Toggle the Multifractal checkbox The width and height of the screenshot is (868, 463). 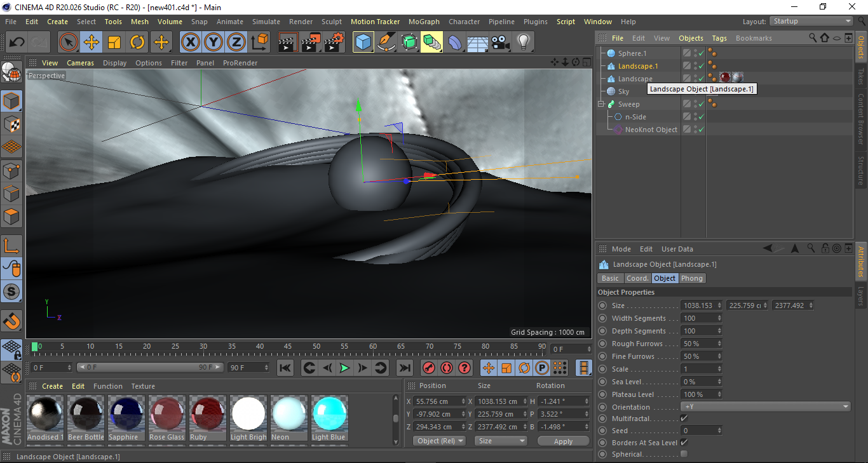click(684, 419)
